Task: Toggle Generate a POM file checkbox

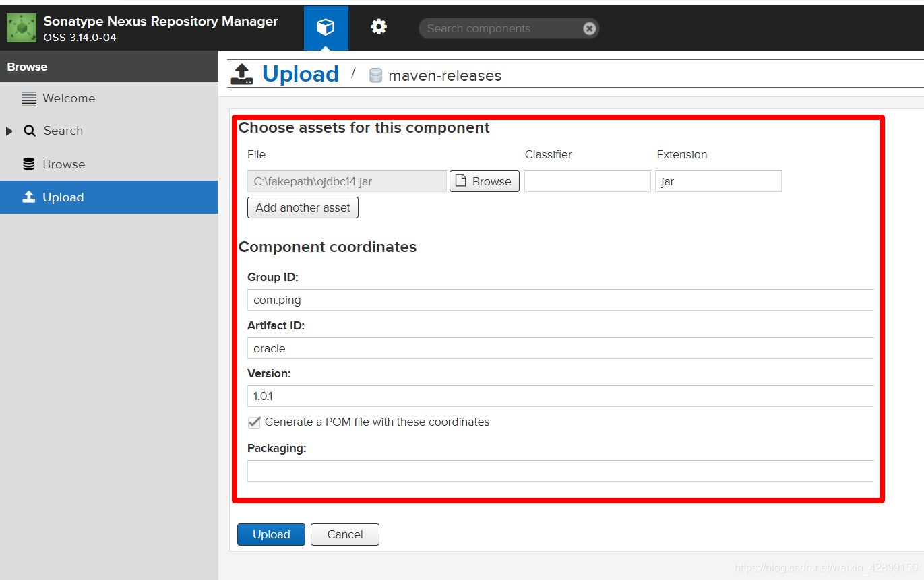Action: point(254,422)
